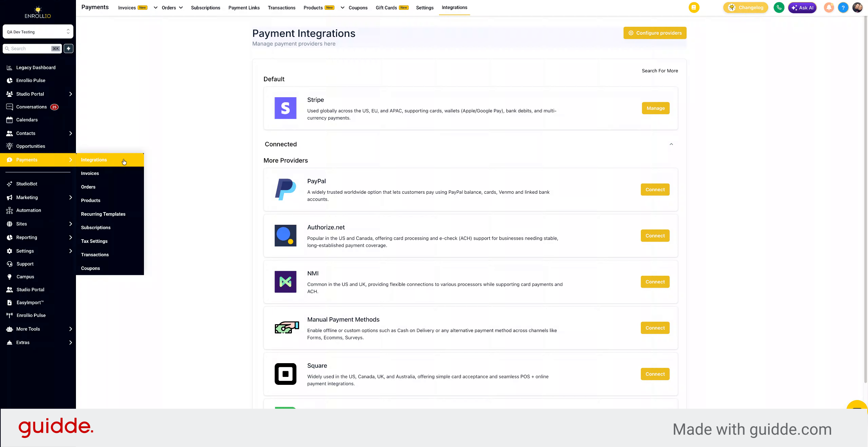
Task: Connect the PayPal provider
Action: [655, 190]
